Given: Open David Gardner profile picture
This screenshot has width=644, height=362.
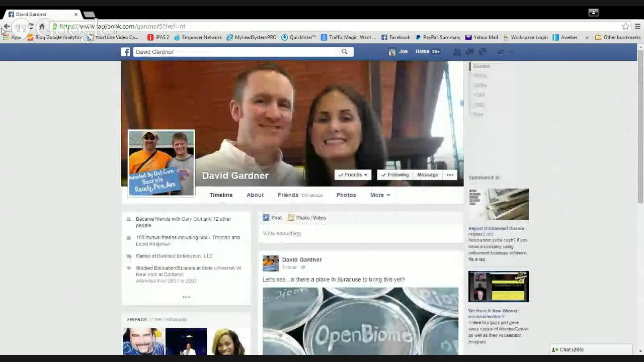Looking at the screenshot, I should click(162, 163).
